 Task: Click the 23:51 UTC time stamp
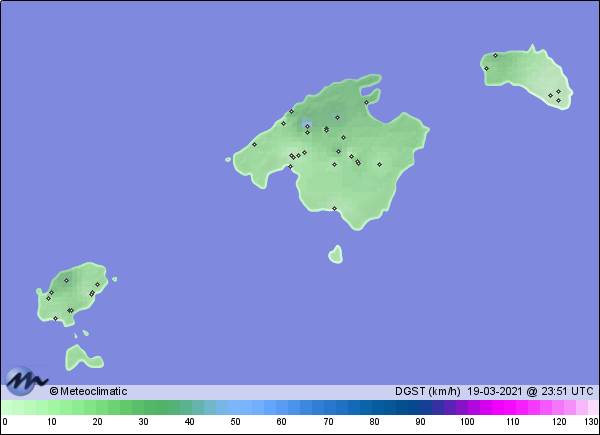tap(562, 391)
